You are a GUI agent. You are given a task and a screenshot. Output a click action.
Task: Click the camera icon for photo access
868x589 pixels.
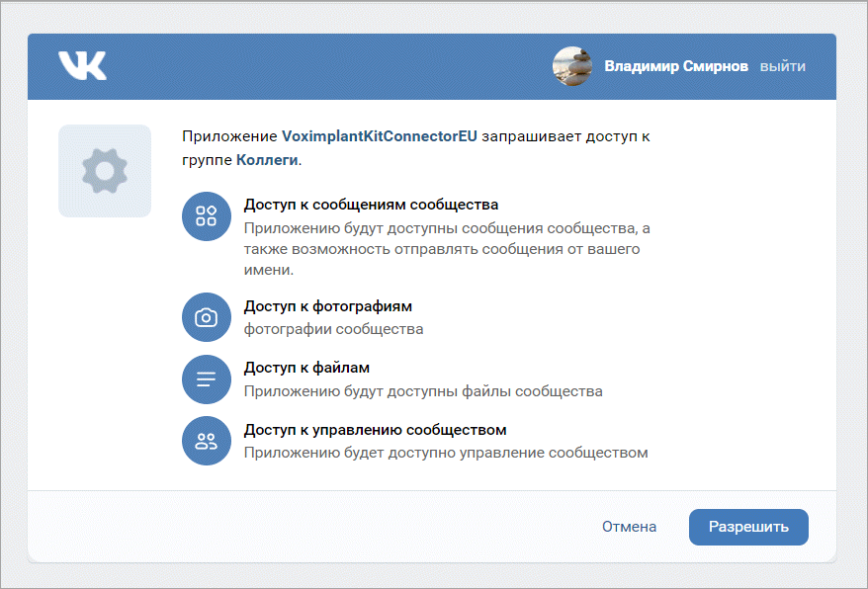click(207, 317)
